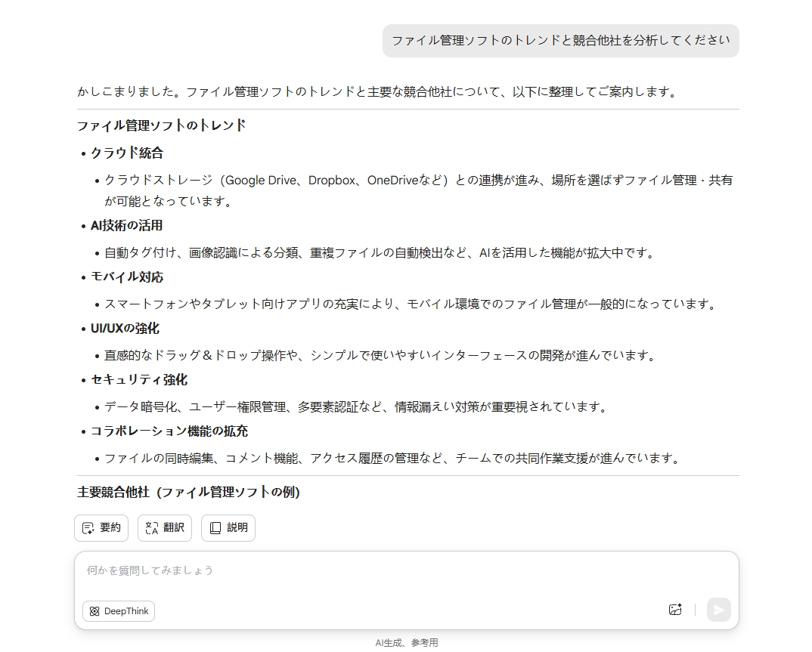Click the 主要競合他社 section heading
The height and width of the screenshot is (652, 812).
click(188, 492)
